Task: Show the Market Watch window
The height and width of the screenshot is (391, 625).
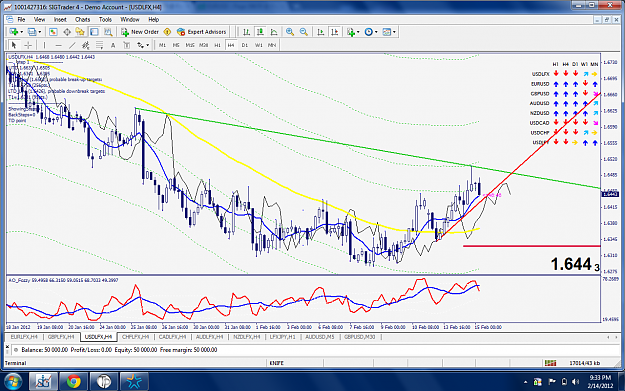Action: click(x=53, y=32)
